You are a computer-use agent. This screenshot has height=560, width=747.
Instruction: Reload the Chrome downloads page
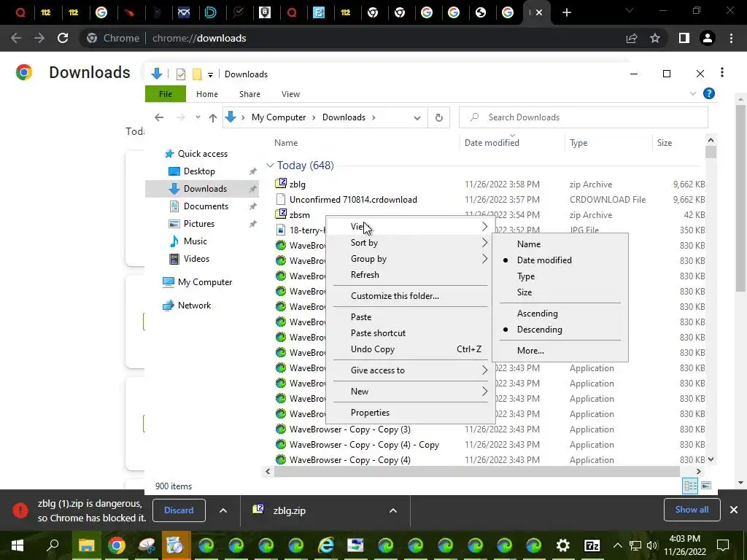pos(63,38)
